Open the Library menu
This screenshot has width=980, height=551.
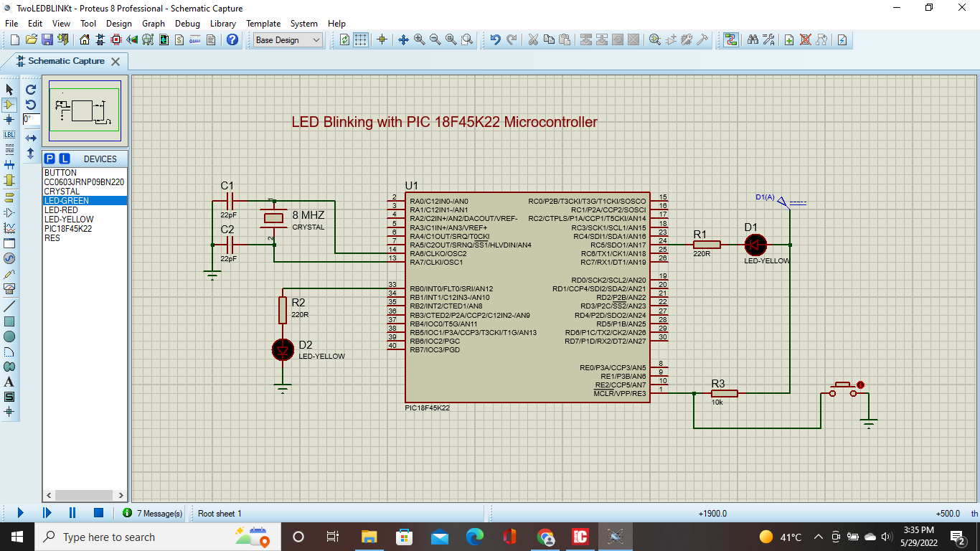(x=223, y=23)
